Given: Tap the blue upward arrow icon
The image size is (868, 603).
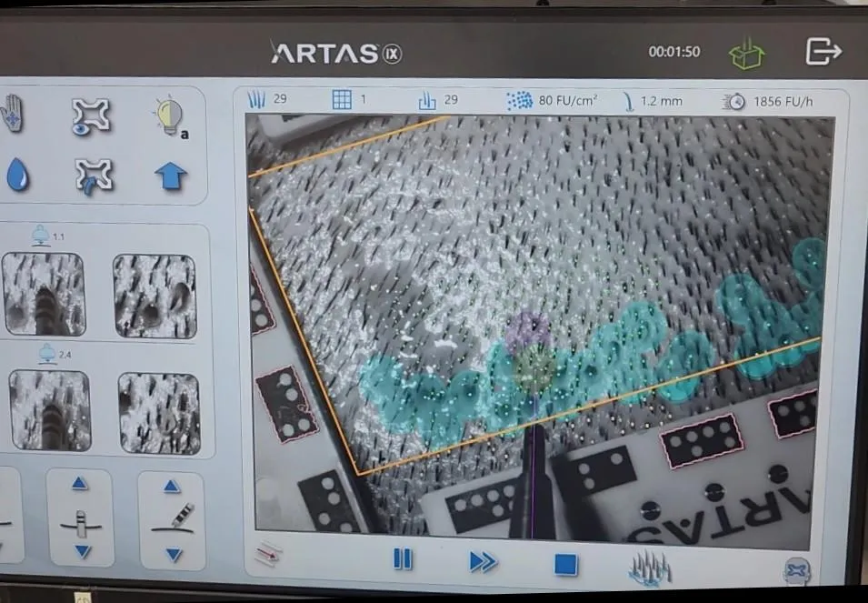Looking at the screenshot, I should (171, 176).
